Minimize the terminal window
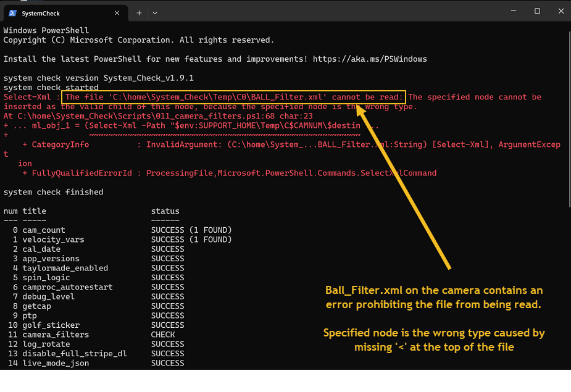The width and height of the screenshot is (571, 392). coord(514,11)
